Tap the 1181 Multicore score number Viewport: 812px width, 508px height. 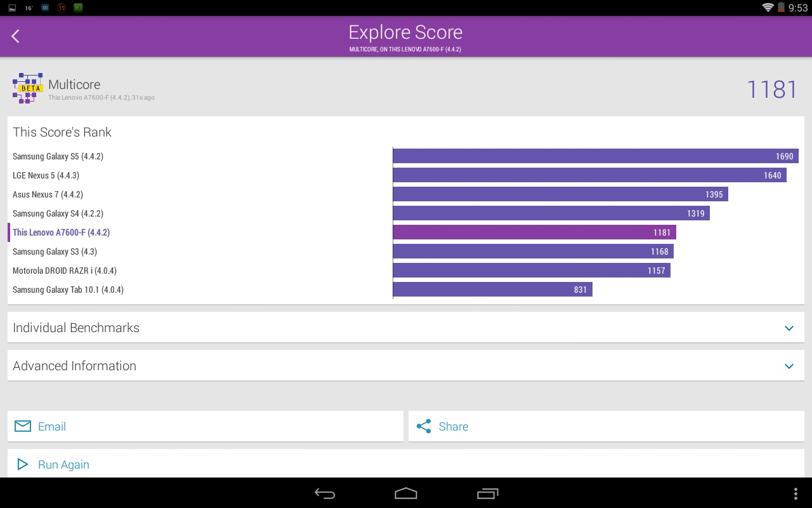click(771, 90)
